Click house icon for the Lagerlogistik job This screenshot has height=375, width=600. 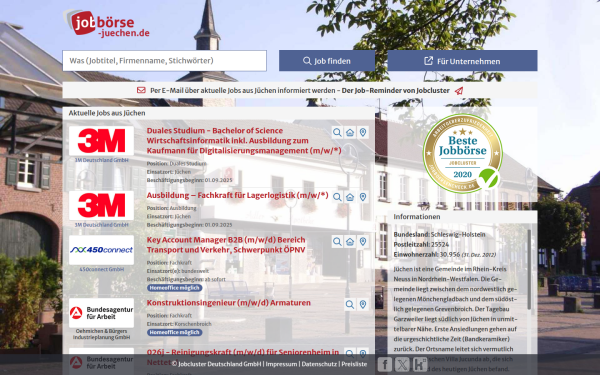[x=350, y=197]
